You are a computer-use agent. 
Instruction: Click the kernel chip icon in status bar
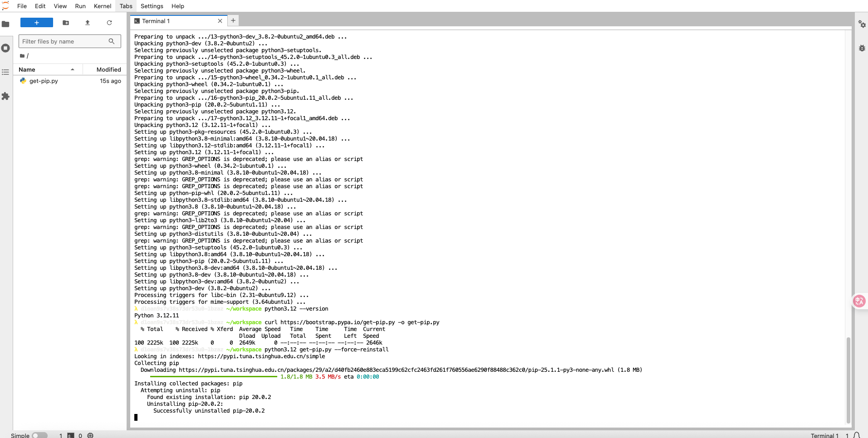(x=90, y=435)
